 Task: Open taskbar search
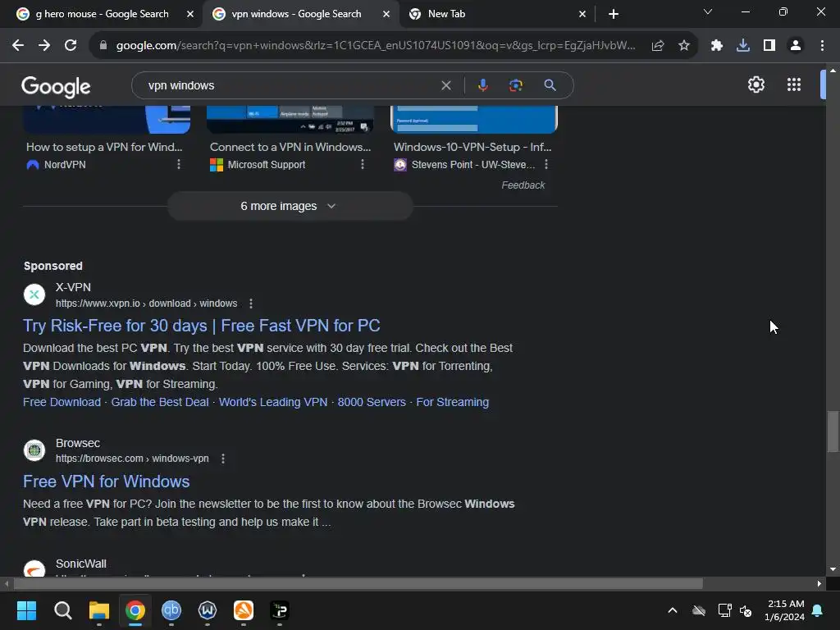click(62, 610)
